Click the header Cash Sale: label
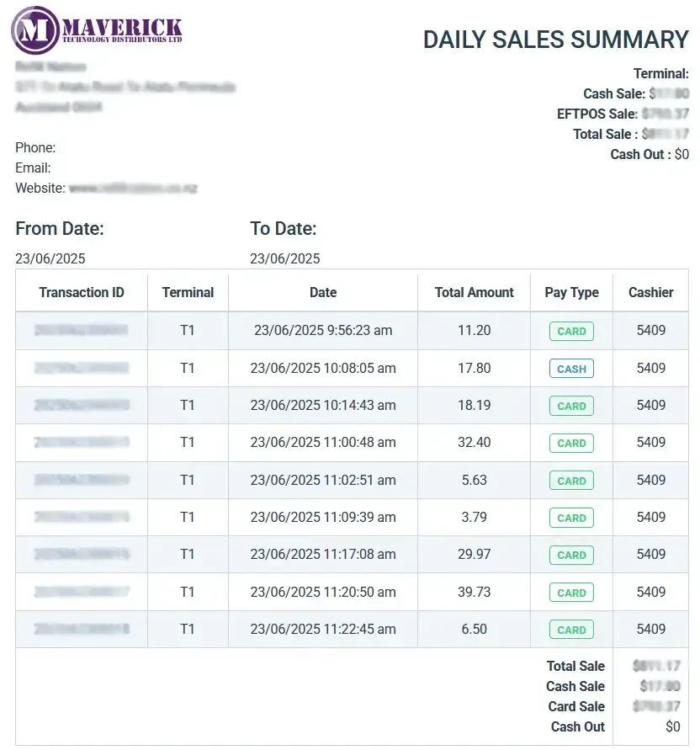 (614, 93)
